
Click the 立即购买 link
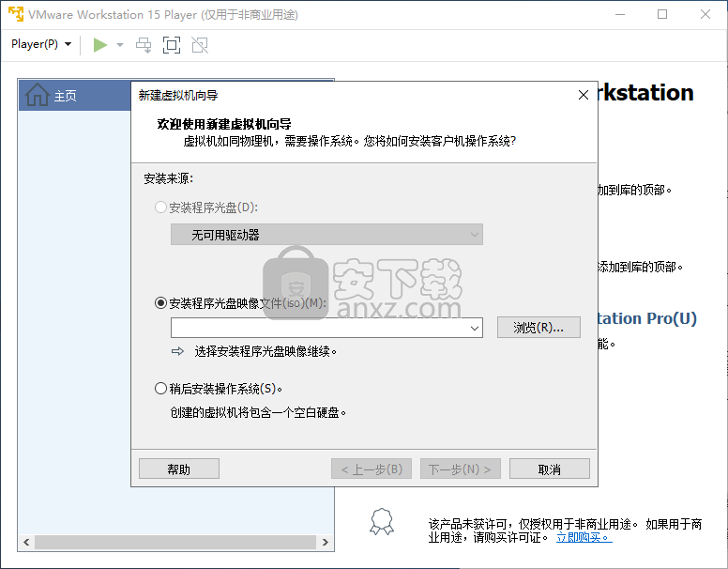pos(583,537)
